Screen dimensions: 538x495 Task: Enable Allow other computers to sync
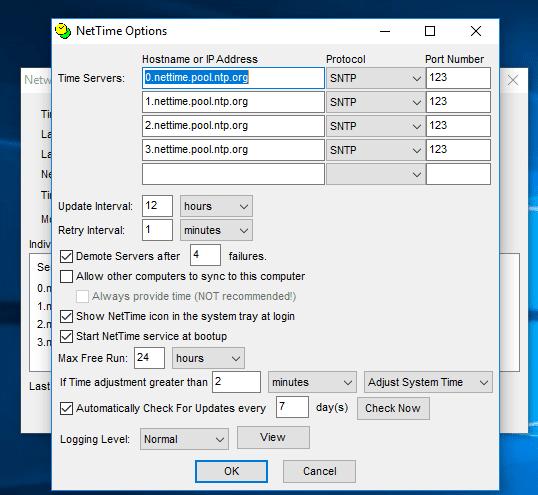[66, 276]
